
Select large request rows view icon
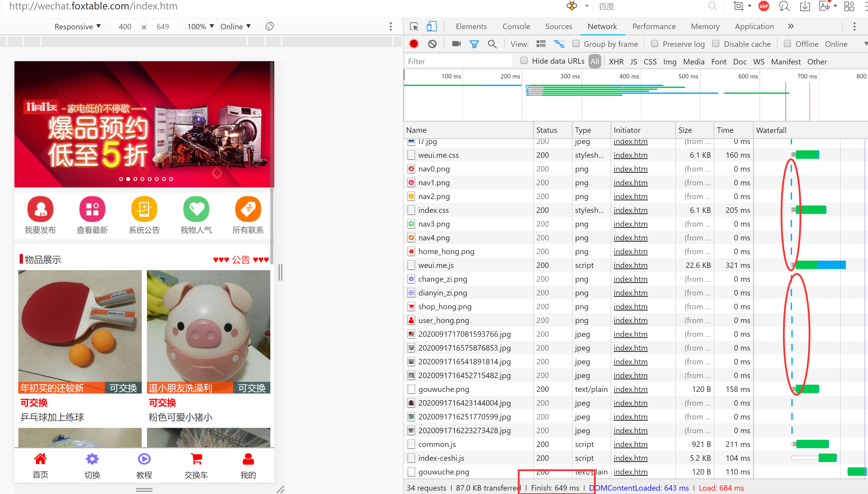pos(541,44)
